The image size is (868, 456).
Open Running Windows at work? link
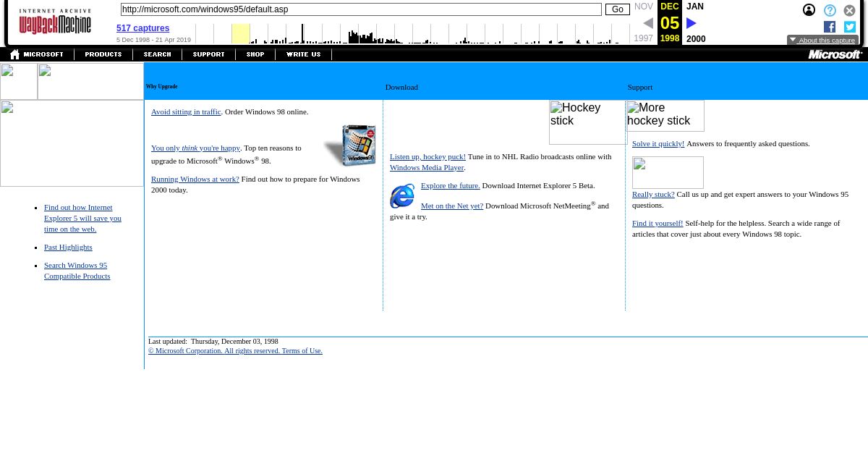195,179
